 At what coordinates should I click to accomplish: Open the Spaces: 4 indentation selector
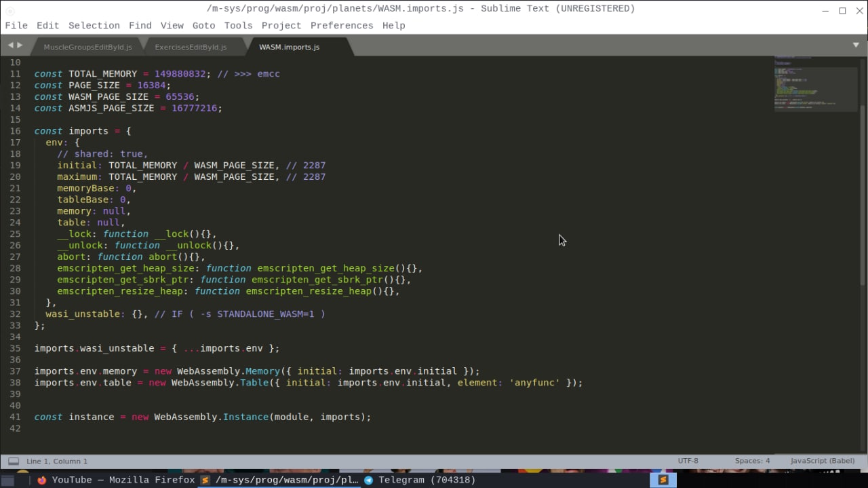point(752,461)
